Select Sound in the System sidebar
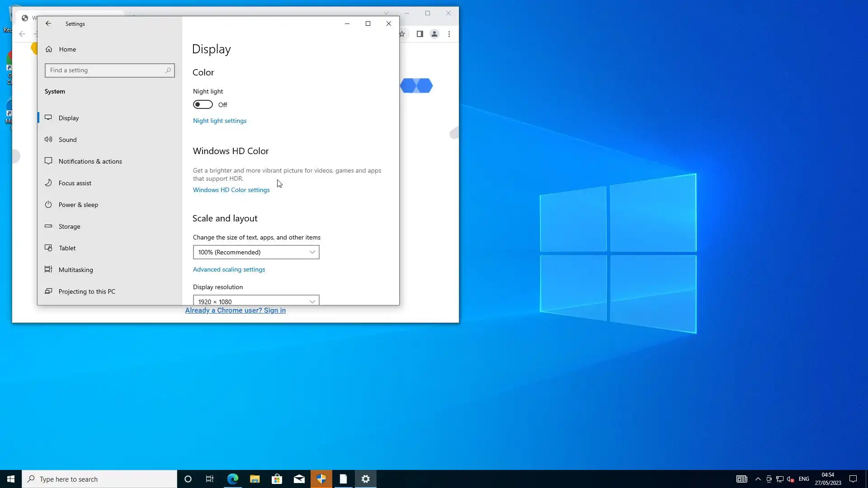868x488 pixels. (x=68, y=140)
